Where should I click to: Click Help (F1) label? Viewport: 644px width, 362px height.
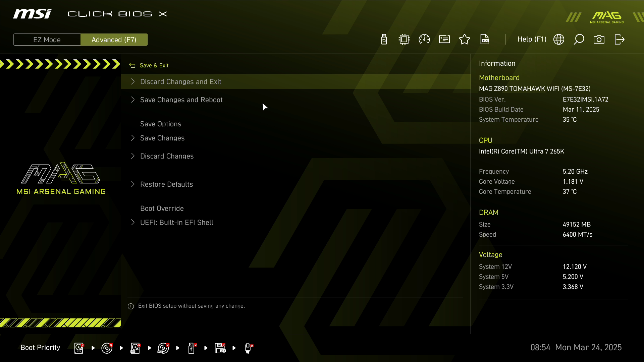coord(532,40)
